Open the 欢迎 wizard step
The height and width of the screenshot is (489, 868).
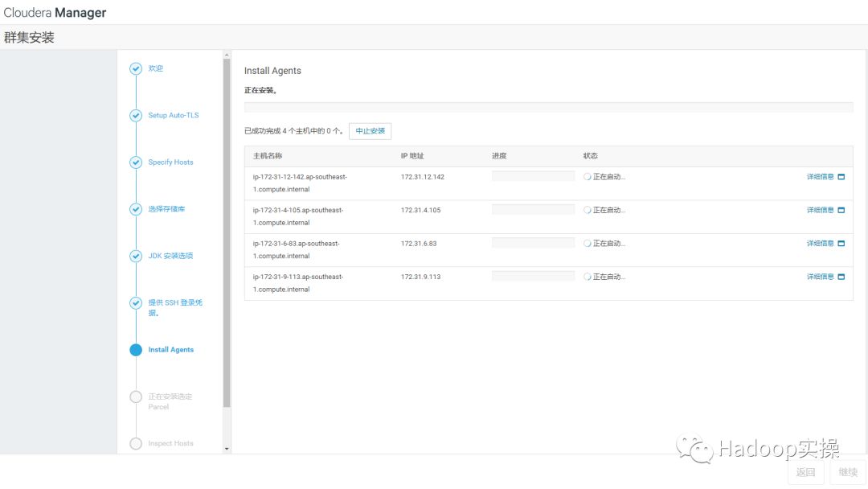click(156, 68)
